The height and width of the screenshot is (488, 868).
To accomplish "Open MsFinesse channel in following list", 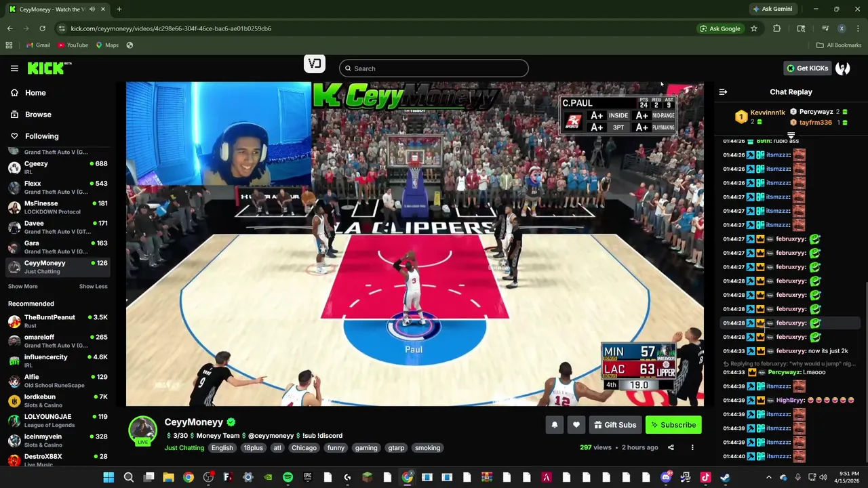I will point(58,207).
